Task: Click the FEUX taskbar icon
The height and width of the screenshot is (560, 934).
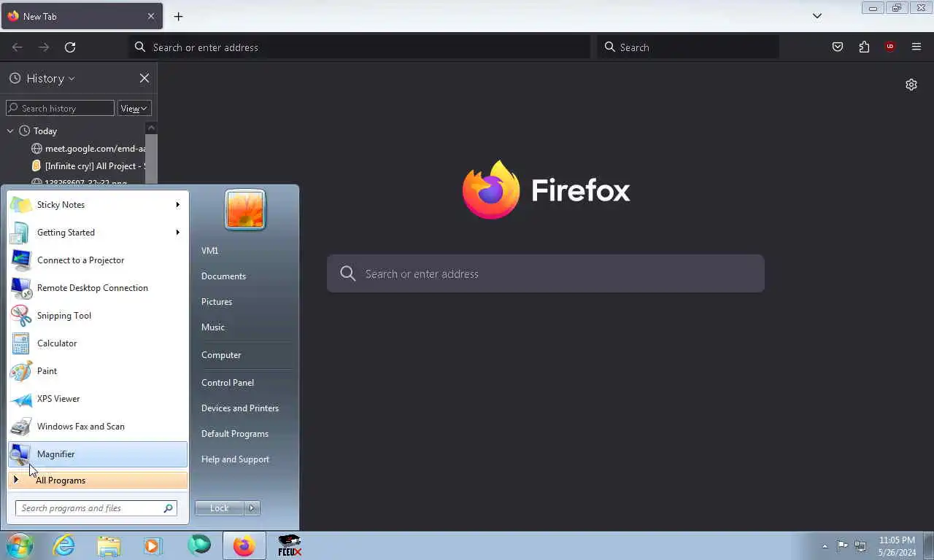Action: 290,545
